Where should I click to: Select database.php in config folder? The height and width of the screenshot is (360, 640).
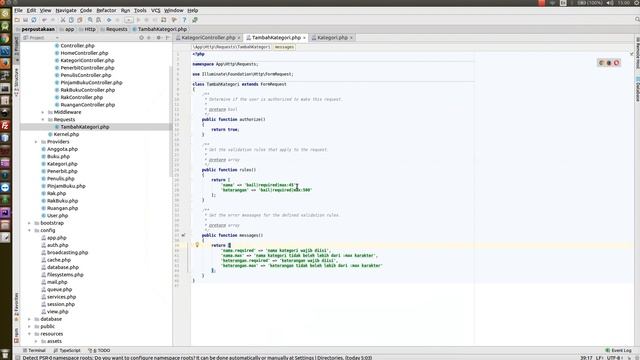coord(63,267)
